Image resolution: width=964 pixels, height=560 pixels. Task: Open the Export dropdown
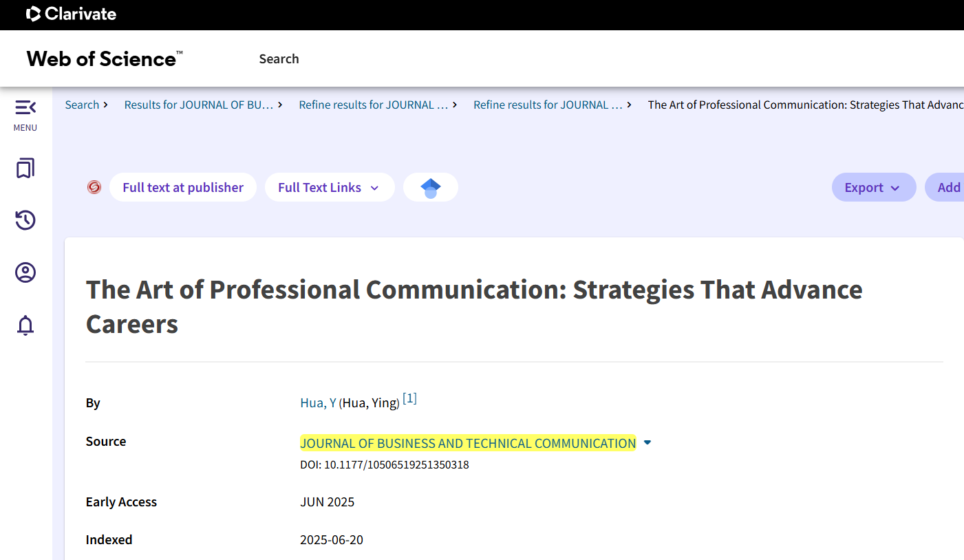pyautogui.click(x=873, y=187)
